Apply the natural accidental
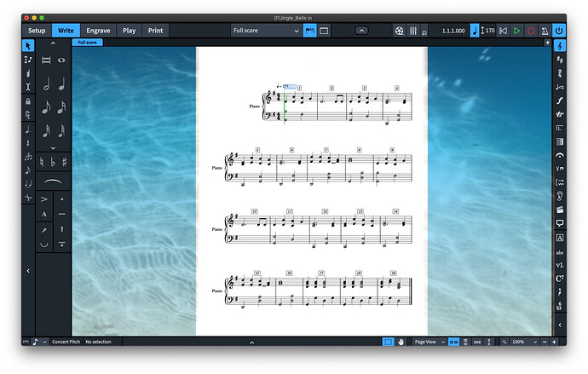588x374 pixels. pyautogui.click(x=42, y=162)
